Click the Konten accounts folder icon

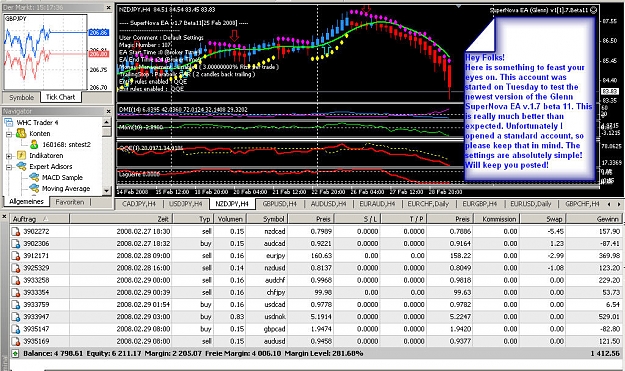coord(21,133)
